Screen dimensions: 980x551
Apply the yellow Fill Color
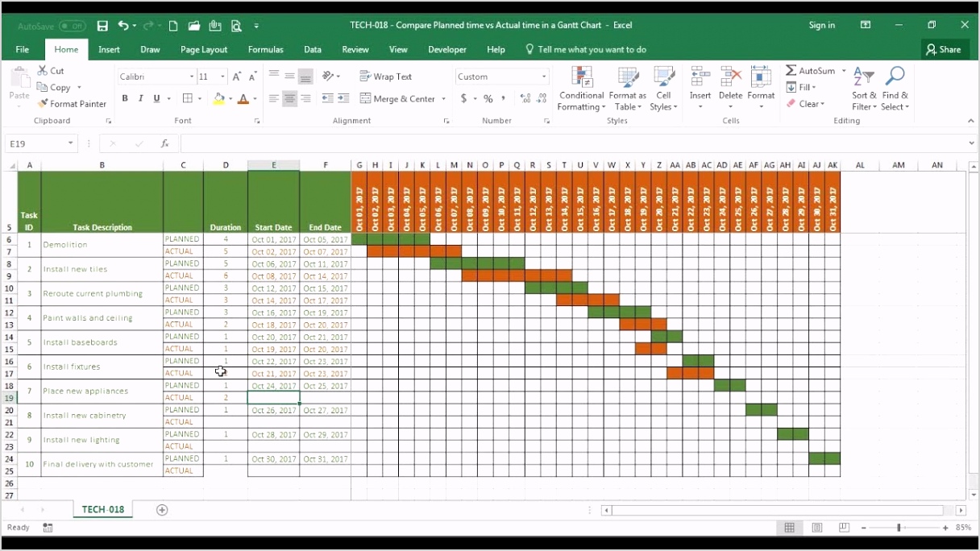(218, 98)
